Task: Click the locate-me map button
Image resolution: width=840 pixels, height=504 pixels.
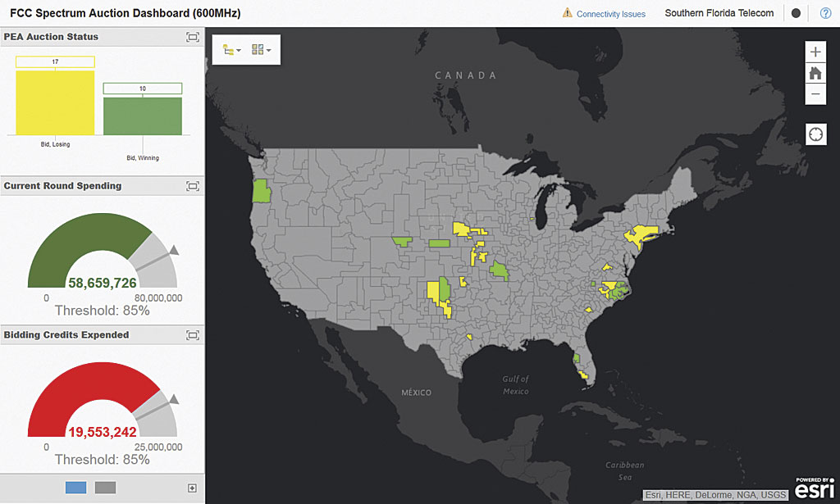Action: [x=816, y=134]
